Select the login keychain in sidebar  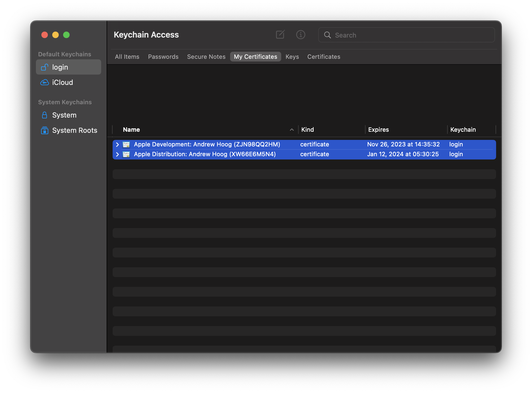tap(69, 67)
